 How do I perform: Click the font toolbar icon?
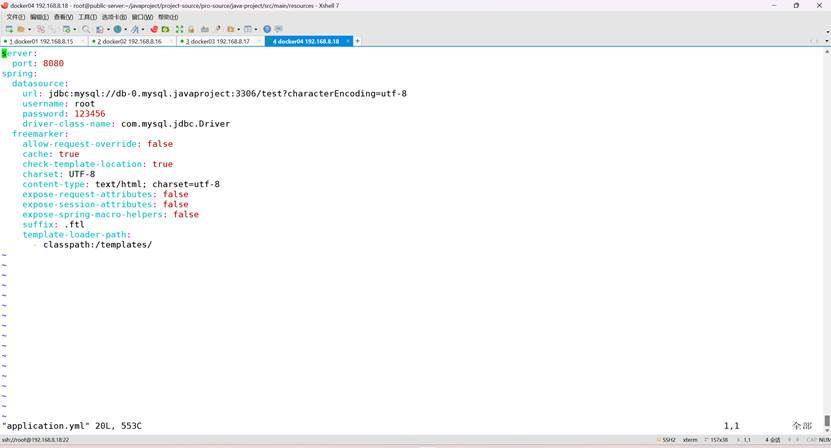135,29
